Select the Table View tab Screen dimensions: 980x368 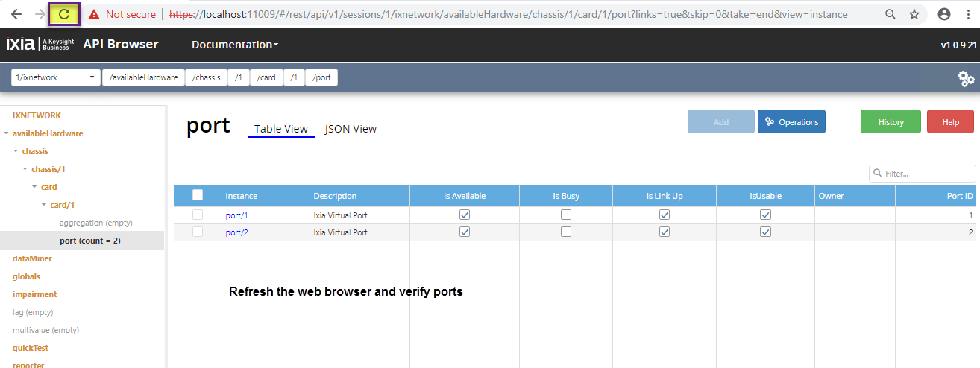pyautogui.click(x=280, y=129)
